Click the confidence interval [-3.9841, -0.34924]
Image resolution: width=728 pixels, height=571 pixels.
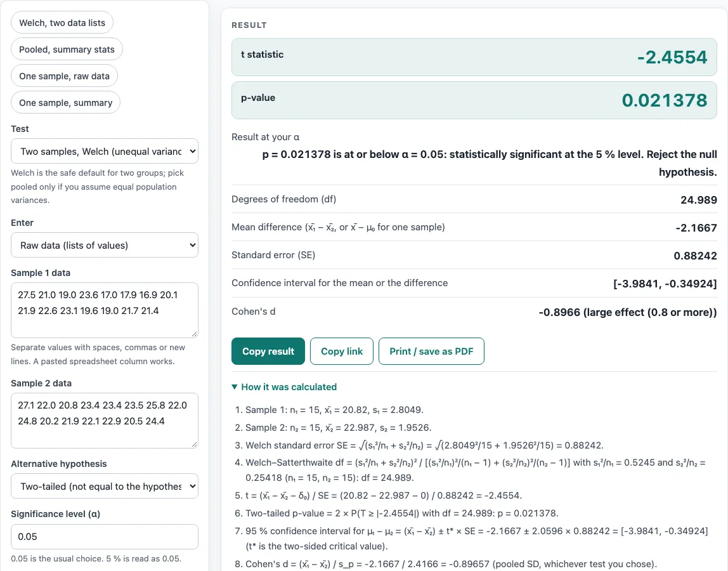[665, 284]
